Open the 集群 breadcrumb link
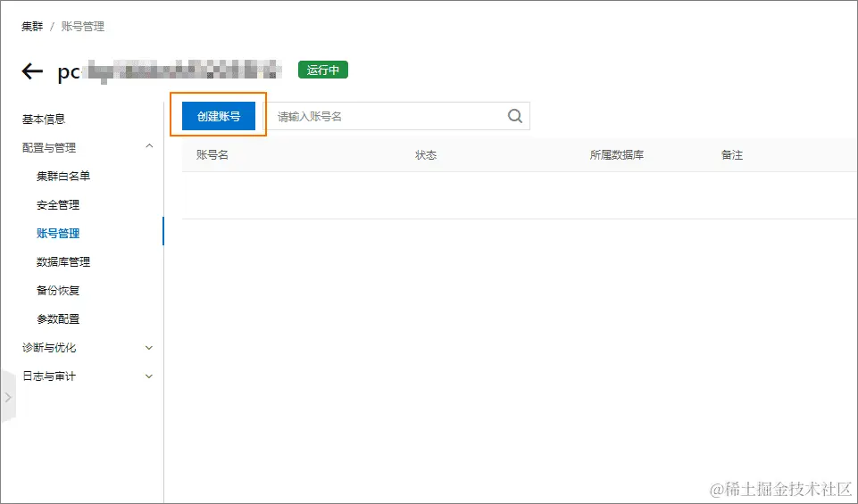Viewport: 858px width, 504px height. point(32,26)
